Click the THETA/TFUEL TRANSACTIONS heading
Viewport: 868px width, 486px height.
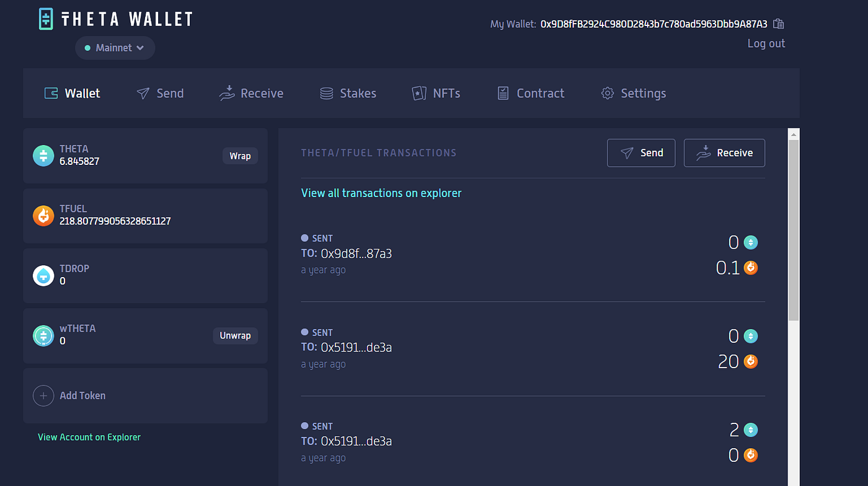pos(379,152)
